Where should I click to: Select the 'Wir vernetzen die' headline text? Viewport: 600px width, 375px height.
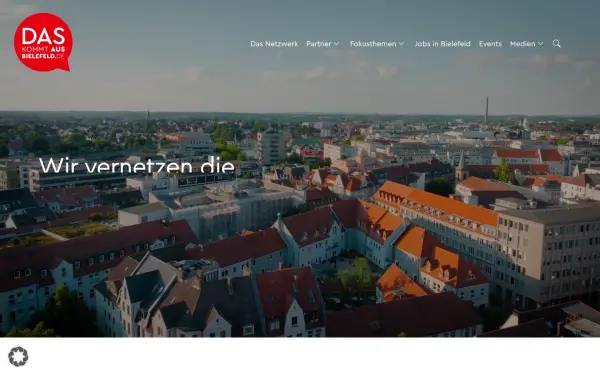(137, 165)
